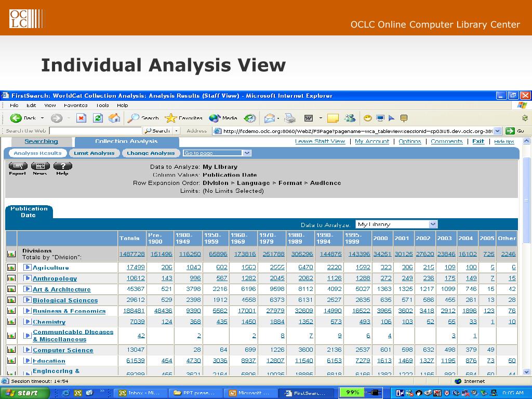Click the Leave Staff View link
The image size is (532, 399).
point(320,141)
